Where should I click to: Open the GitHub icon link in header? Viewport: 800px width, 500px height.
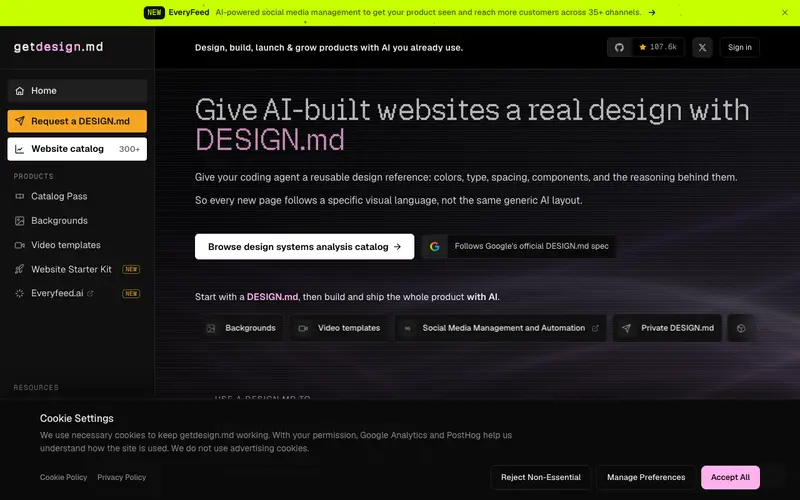pos(619,47)
